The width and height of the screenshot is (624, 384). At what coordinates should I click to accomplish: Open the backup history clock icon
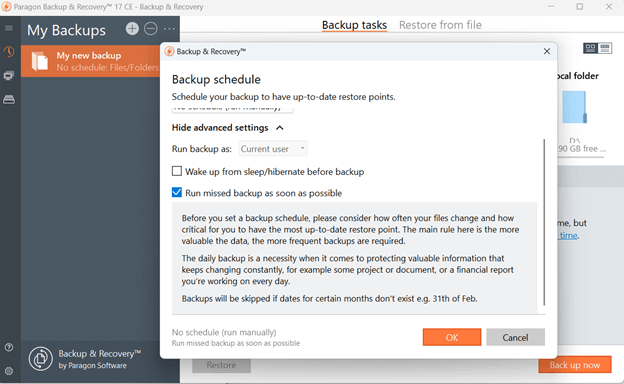pos(9,51)
